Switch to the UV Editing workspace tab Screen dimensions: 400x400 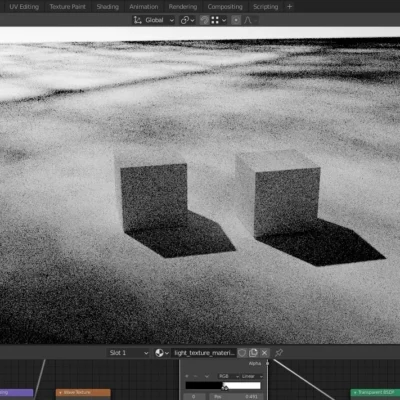(24, 7)
